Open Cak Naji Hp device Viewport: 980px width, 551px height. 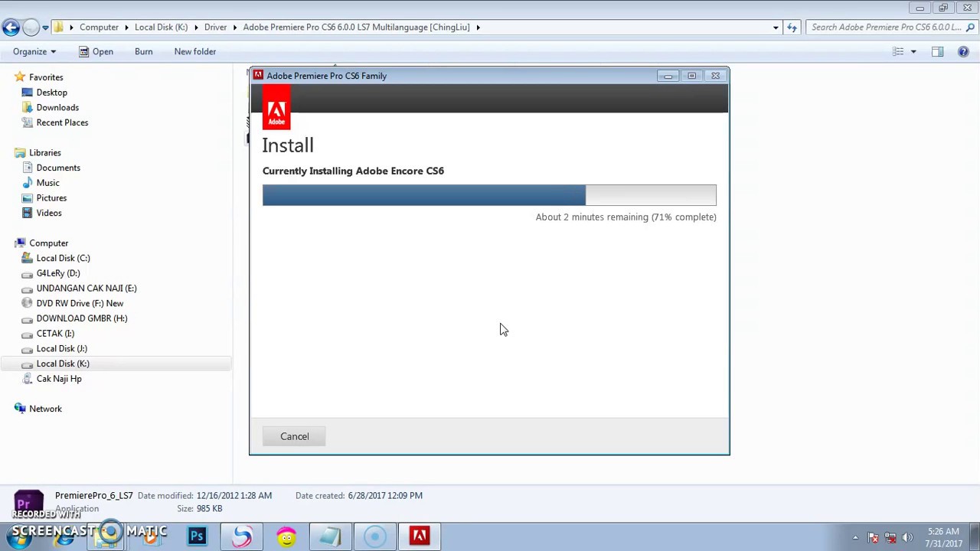pyautogui.click(x=58, y=378)
